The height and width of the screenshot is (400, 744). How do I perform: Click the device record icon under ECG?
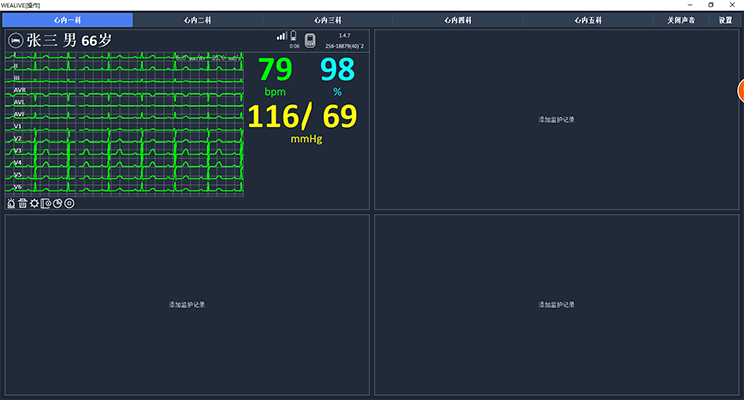[x=46, y=203]
